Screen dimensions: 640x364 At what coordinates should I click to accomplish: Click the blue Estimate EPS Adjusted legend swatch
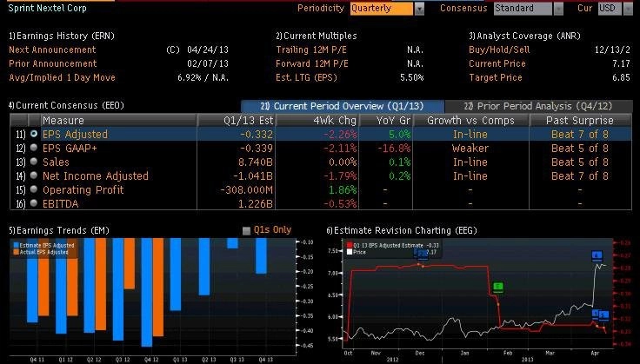(x=17, y=245)
